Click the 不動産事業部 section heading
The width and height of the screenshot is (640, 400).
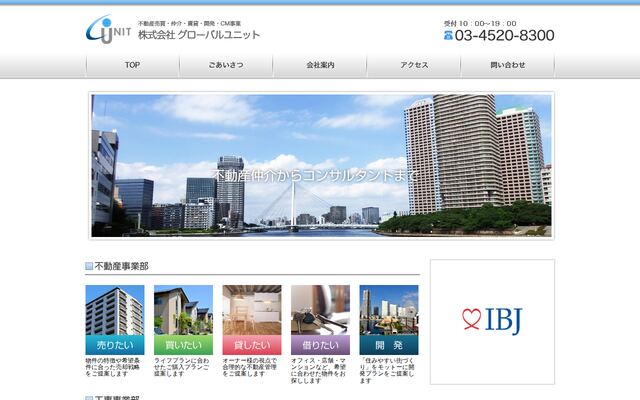point(121,267)
